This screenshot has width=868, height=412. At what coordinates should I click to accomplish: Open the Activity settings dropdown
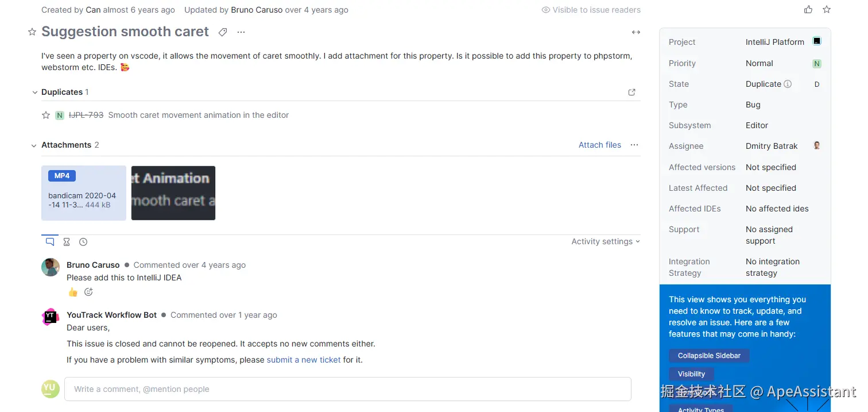(605, 242)
